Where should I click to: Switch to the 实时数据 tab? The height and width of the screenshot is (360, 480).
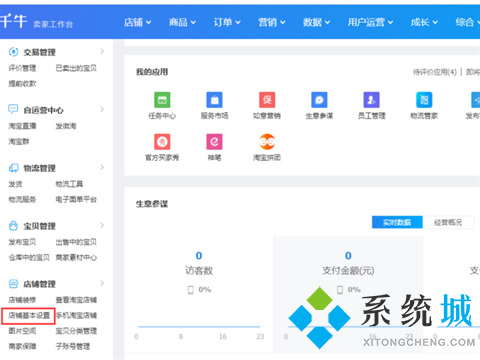coord(397,222)
